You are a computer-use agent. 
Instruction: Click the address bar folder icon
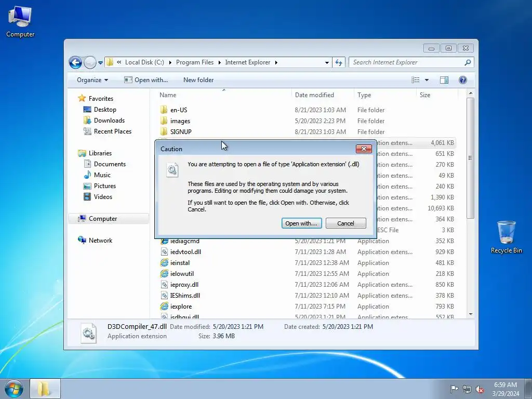point(110,62)
